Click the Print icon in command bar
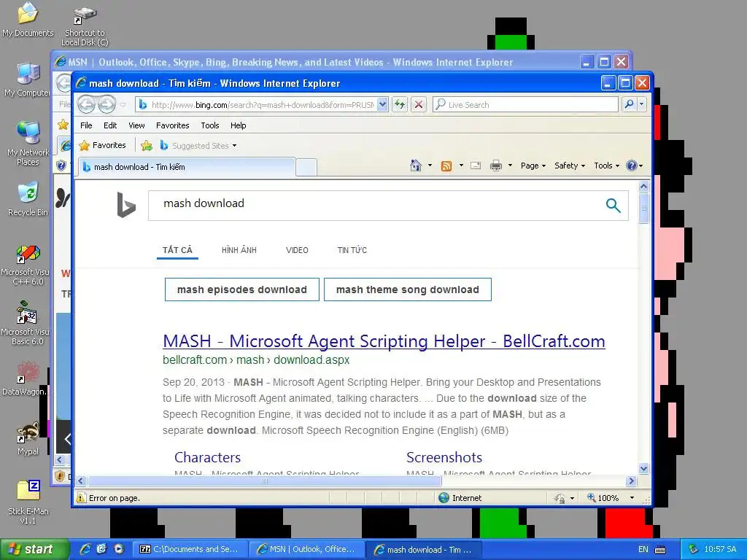Screen dimensions: 747x560 tap(496, 166)
